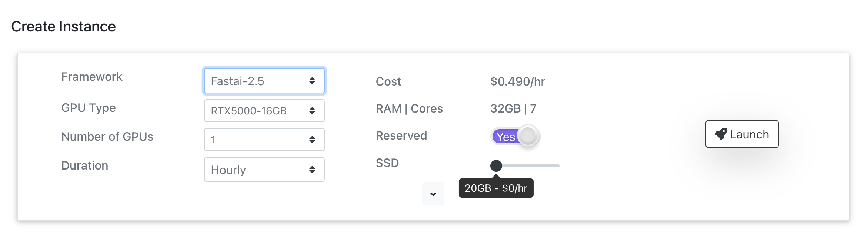Turn off the Reserved toggle
Screen dimensions: 868x251
(x=515, y=136)
